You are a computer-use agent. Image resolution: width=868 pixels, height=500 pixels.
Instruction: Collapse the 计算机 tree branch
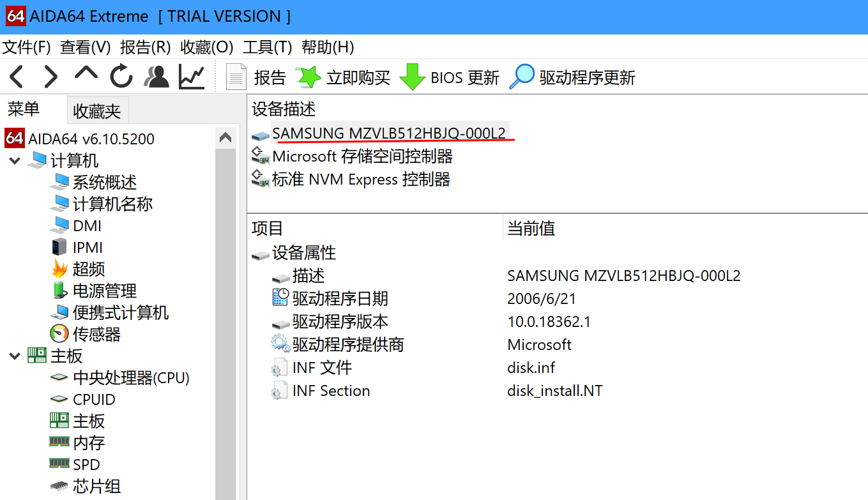(x=14, y=160)
